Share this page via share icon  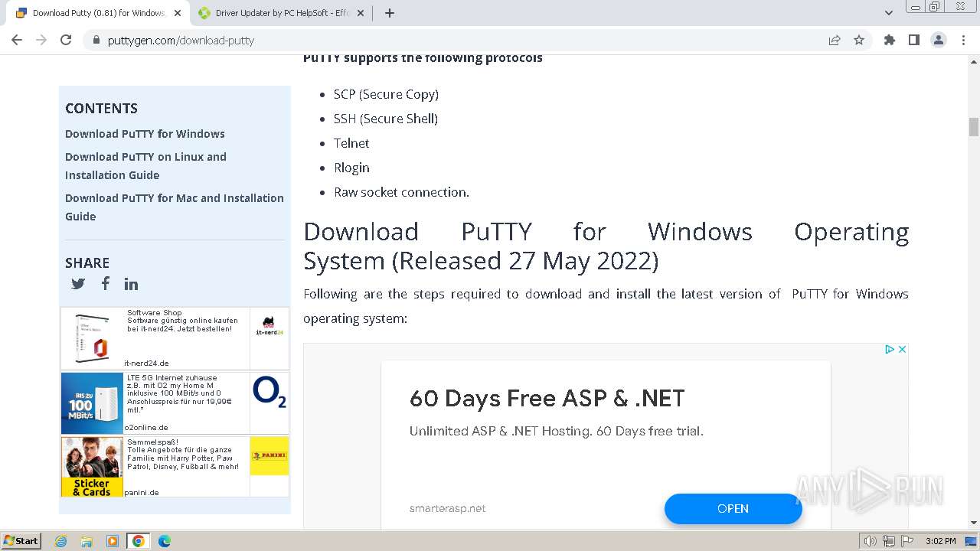835,41
